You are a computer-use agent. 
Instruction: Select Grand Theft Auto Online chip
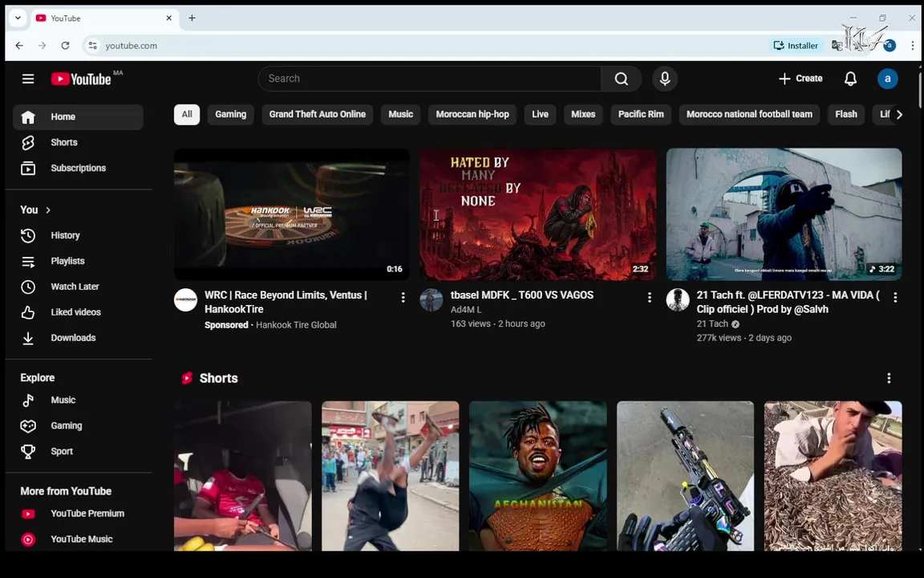317,115
